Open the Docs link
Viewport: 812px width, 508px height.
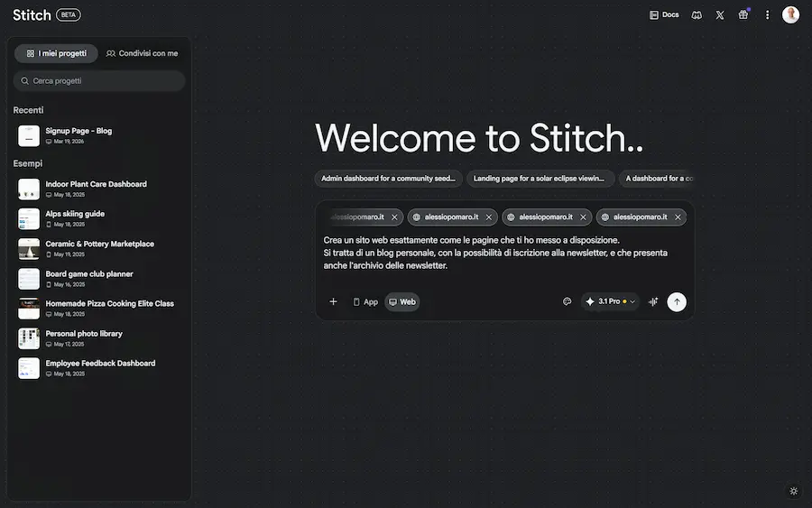[664, 14]
